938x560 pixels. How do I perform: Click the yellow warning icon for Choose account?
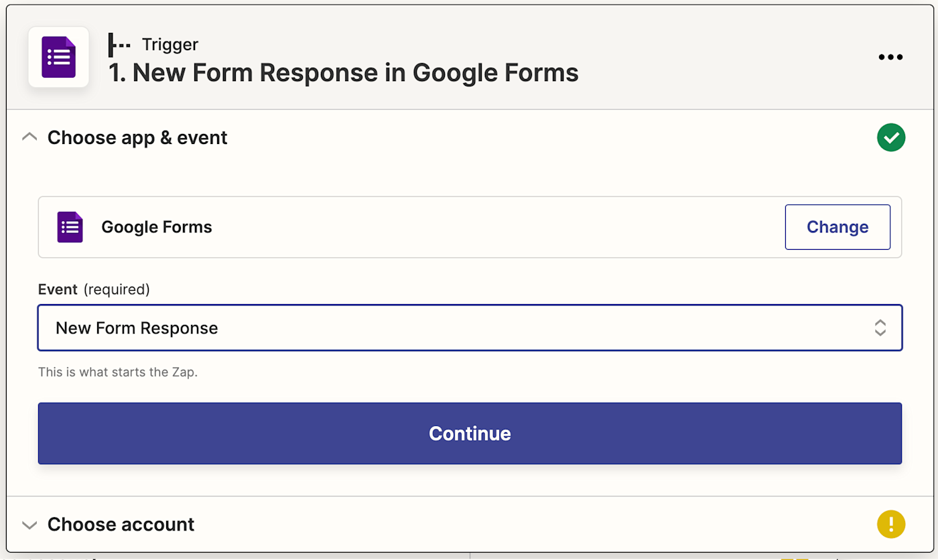(x=890, y=524)
